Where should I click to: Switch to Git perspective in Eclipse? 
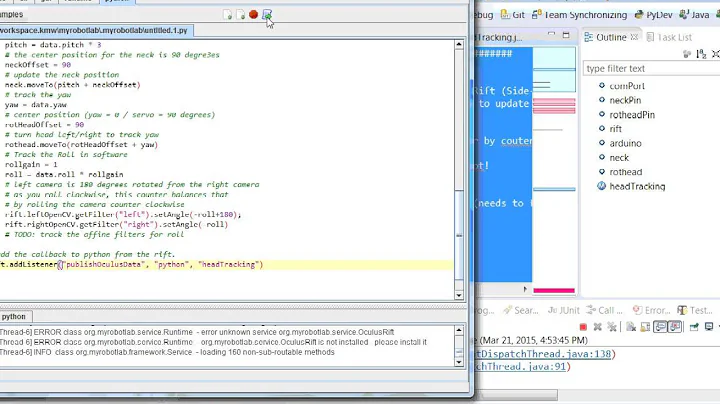(x=512, y=15)
